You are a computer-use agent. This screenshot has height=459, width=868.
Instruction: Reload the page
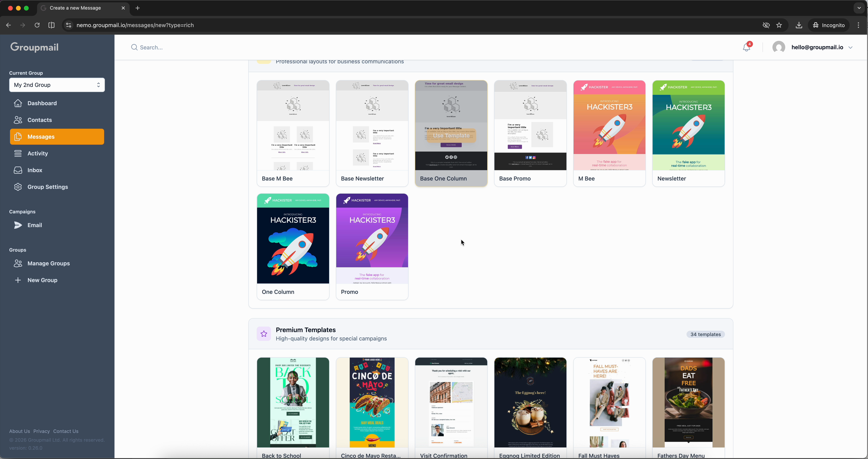click(x=37, y=25)
